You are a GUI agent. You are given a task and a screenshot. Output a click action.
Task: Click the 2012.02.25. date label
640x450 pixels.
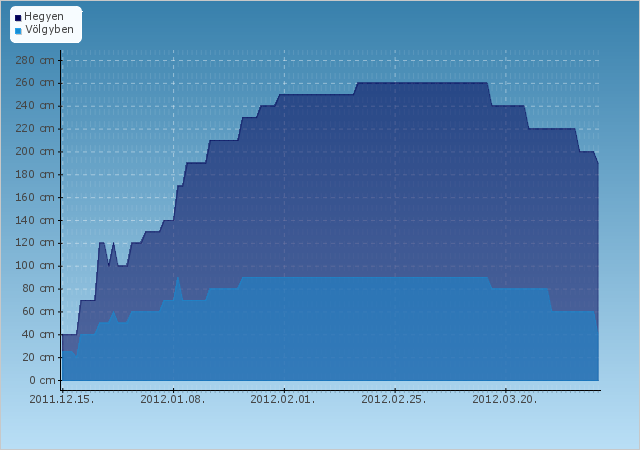pyautogui.click(x=394, y=399)
